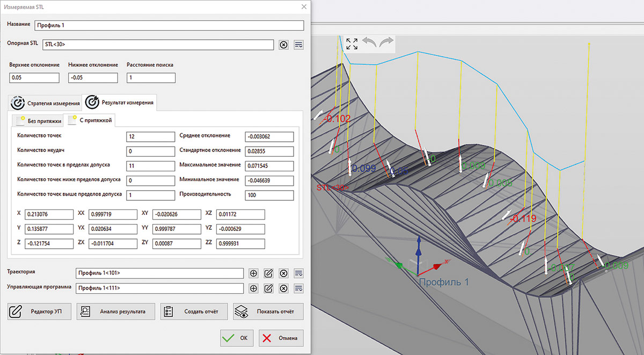Click the ZY value field 0.00087

177,243
